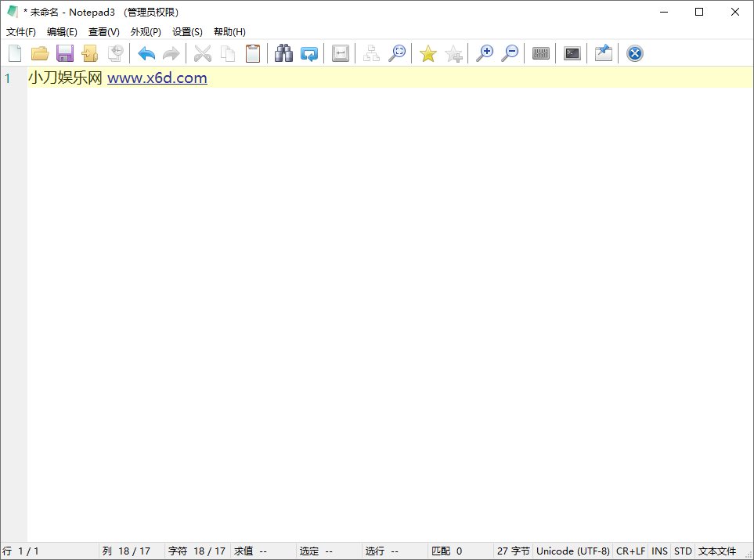The width and height of the screenshot is (754, 560).
Task: Open the 文件(F) menu
Action: pyautogui.click(x=21, y=32)
